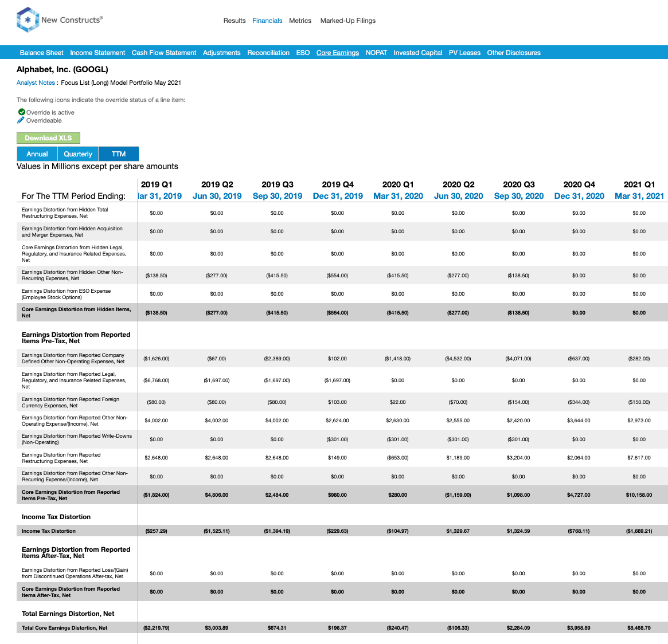Click the ($4,532.00) non-operating expenses value

[458, 359]
